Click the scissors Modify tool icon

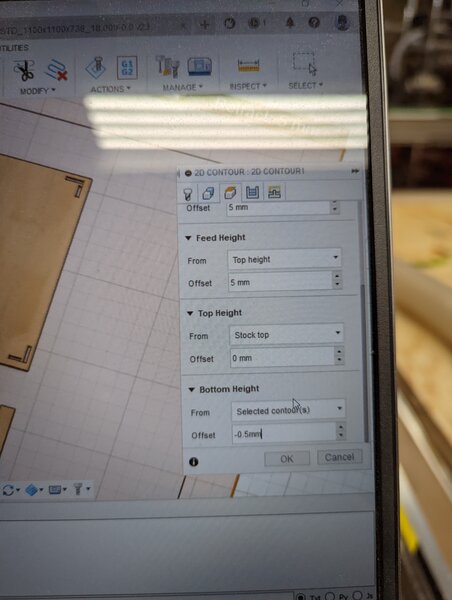tap(24, 72)
